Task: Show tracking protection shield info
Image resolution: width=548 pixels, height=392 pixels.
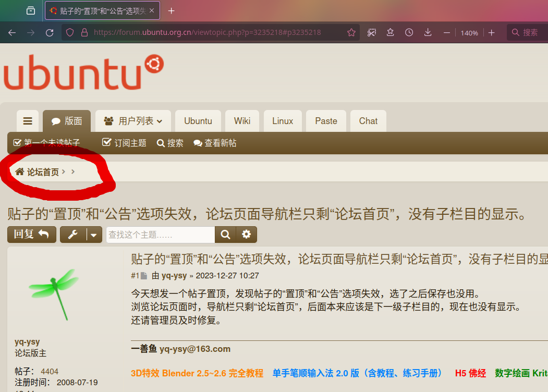Action: click(x=70, y=32)
